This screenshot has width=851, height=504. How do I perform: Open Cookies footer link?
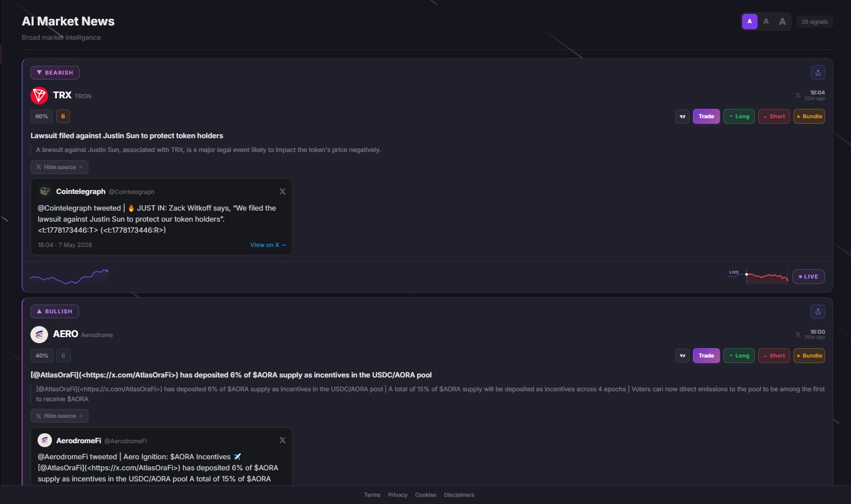(426, 495)
